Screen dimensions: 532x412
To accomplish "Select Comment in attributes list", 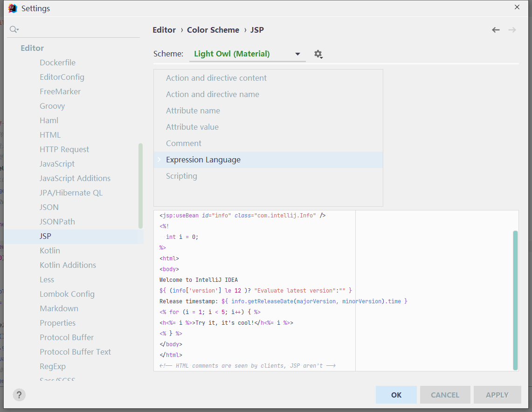I will [x=184, y=143].
